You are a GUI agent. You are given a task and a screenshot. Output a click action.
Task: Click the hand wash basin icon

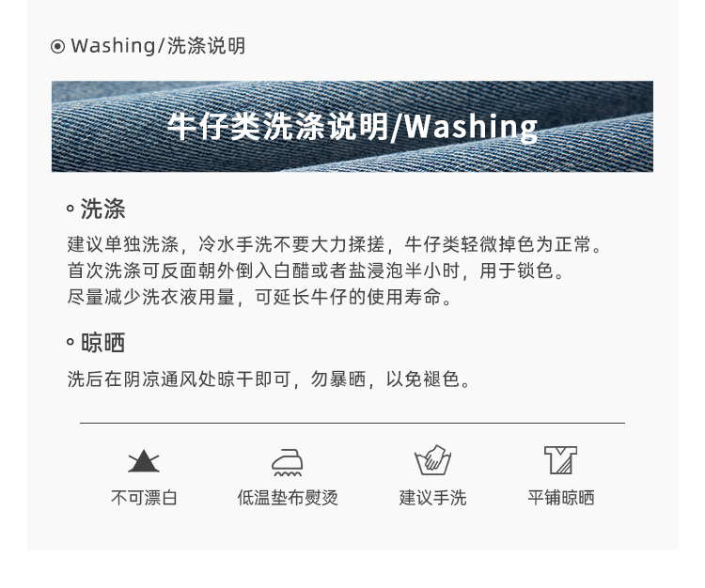(432, 460)
